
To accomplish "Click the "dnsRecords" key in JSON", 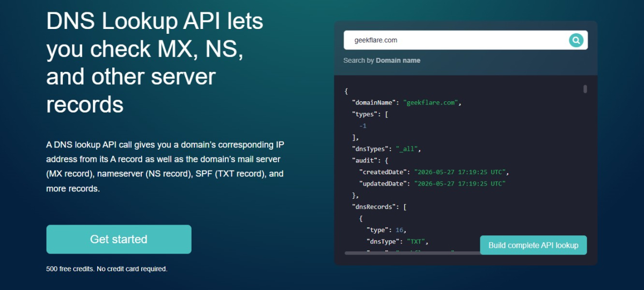I will (x=375, y=206).
